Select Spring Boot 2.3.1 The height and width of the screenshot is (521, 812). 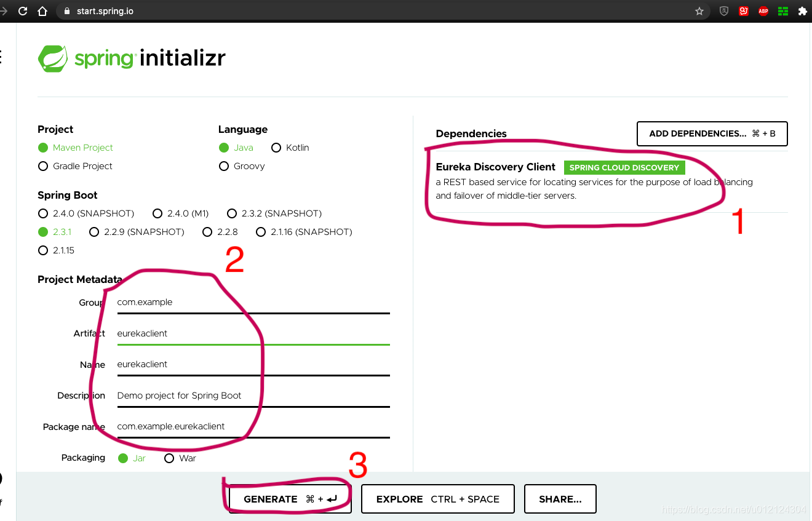pos(55,232)
